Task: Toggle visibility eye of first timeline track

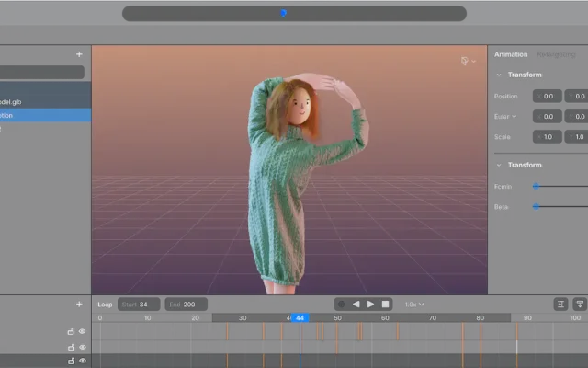Action: (83, 331)
